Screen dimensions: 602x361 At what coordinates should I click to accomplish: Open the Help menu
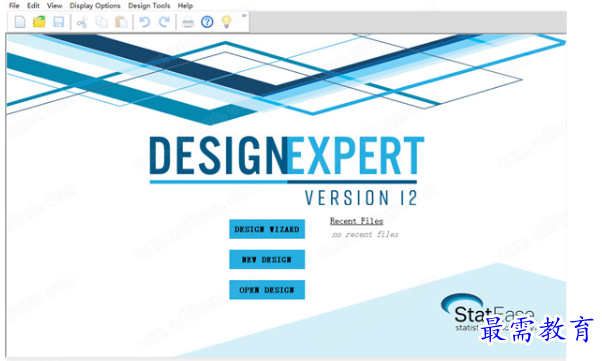tap(185, 5)
